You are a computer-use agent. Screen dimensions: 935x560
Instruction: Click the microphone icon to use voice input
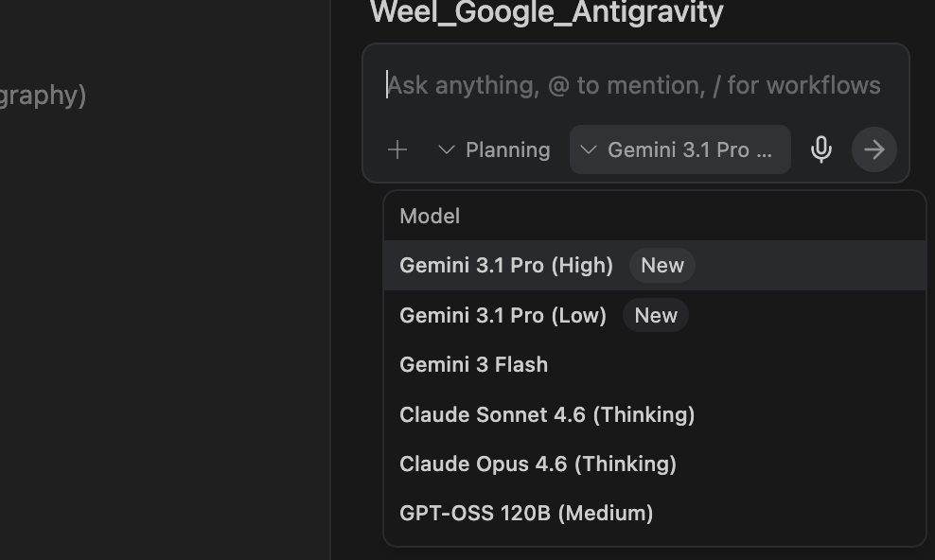pyautogui.click(x=820, y=149)
